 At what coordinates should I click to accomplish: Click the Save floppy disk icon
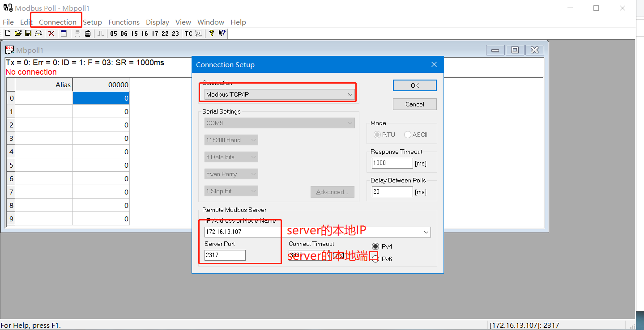[28, 33]
